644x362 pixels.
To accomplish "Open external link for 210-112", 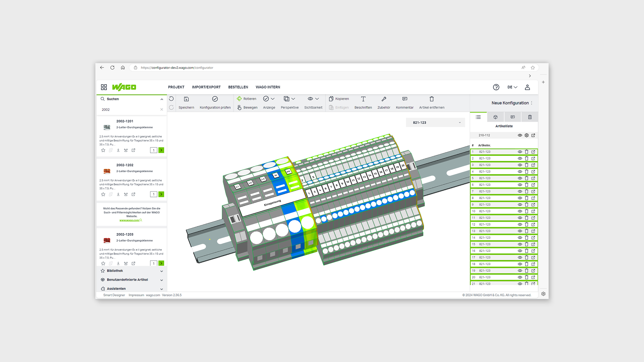I will coord(533,135).
